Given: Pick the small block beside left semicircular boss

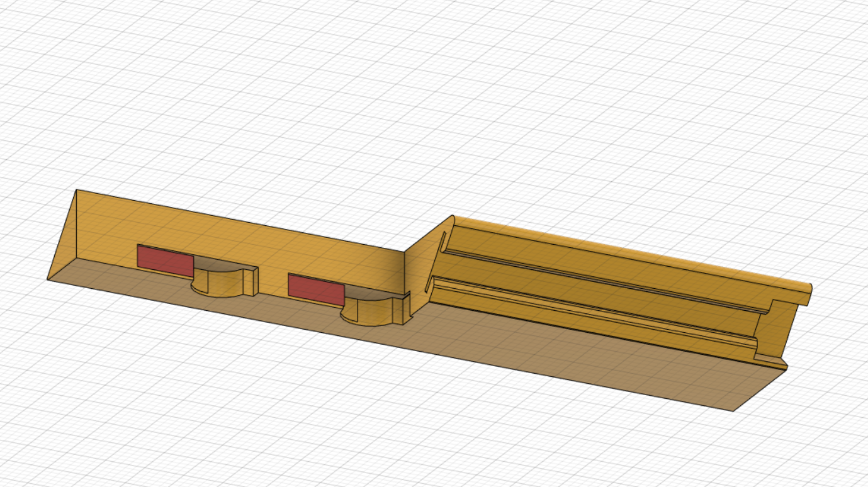Looking at the screenshot, I should coord(250,281).
